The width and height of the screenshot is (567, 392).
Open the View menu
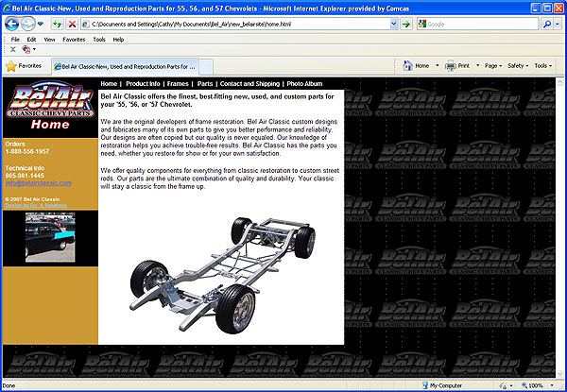49,40
